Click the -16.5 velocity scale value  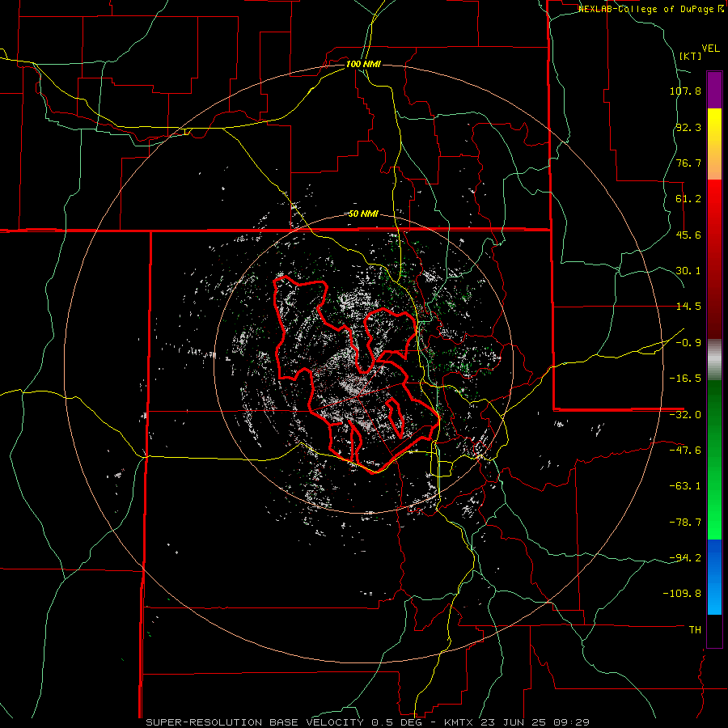coord(685,379)
